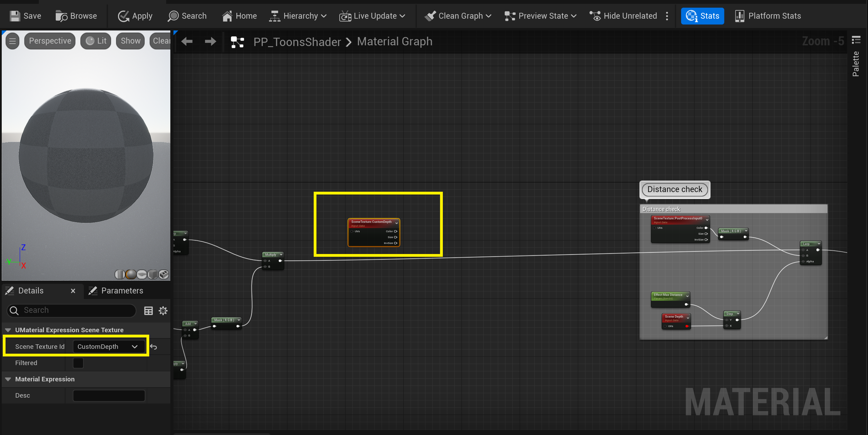Click the property matrix table icon
This screenshot has width=868, height=435.
point(148,310)
